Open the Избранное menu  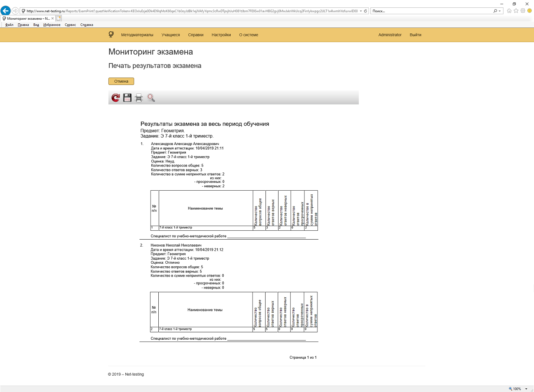coord(52,25)
